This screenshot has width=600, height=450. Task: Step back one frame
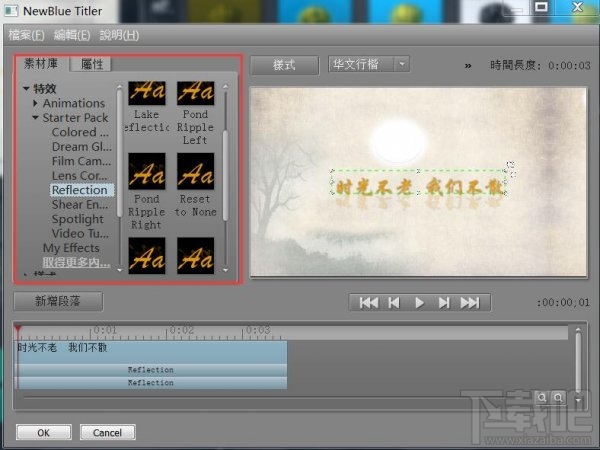394,303
